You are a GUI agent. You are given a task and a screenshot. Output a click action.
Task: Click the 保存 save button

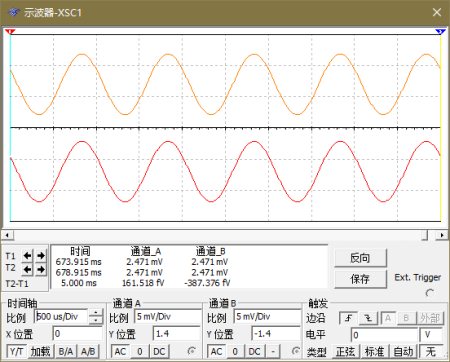[360, 279]
